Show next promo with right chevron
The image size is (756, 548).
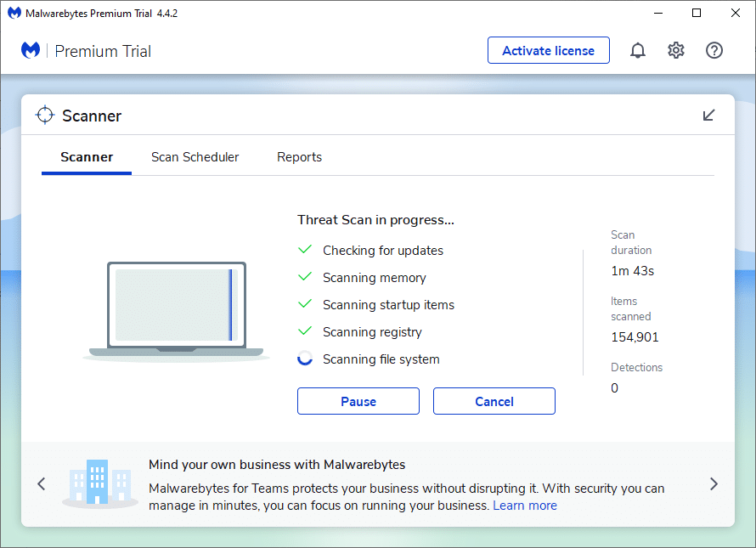[714, 483]
